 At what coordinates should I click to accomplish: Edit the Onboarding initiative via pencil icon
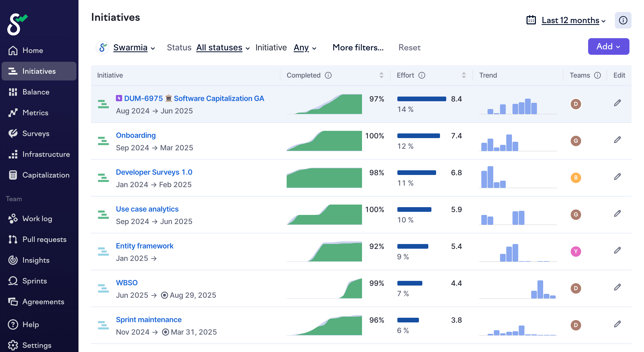tap(617, 140)
